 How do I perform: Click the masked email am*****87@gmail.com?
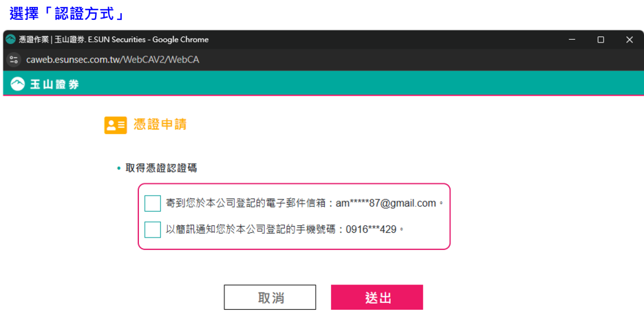point(386,203)
